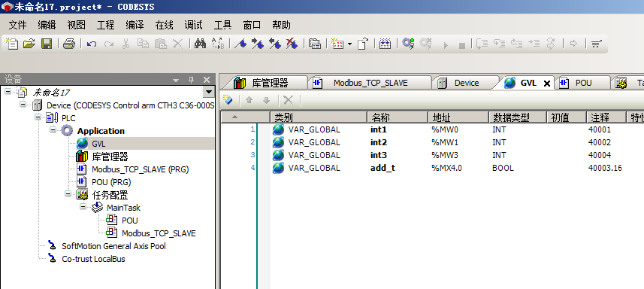Viewport: 644px width, 289px height.
Task: Click the Delete X toolbar icon
Action: tap(177, 44)
